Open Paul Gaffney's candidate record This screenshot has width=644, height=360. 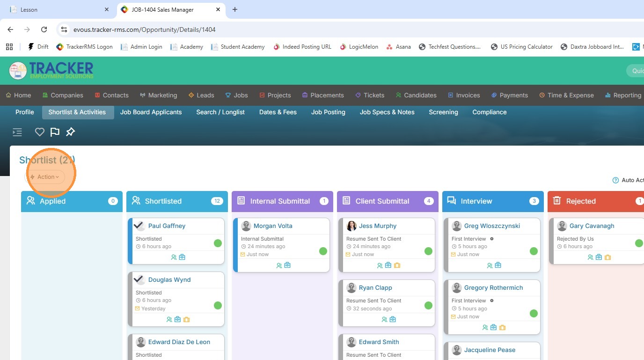[x=167, y=226]
